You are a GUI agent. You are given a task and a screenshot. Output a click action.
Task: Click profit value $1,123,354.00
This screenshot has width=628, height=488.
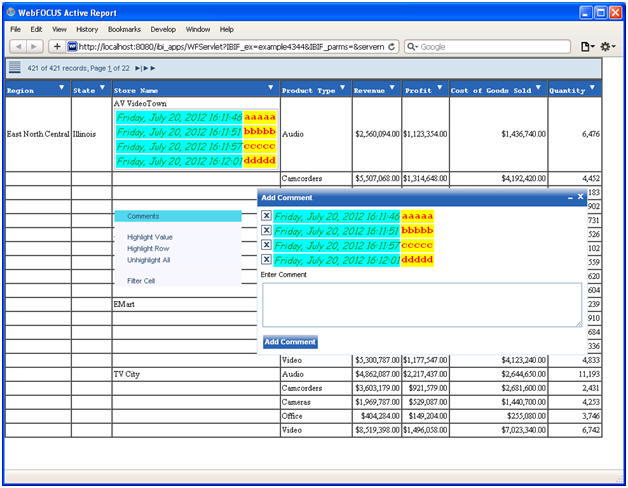(425, 134)
